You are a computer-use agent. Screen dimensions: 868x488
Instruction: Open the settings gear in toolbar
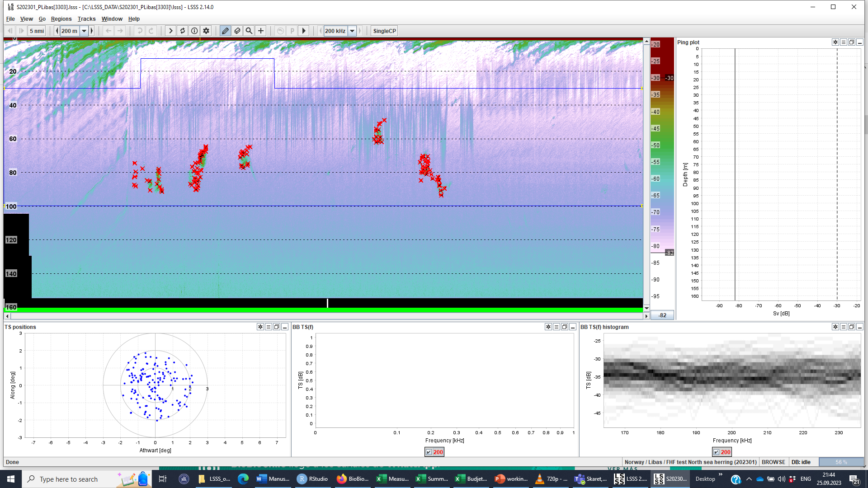pos(206,31)
